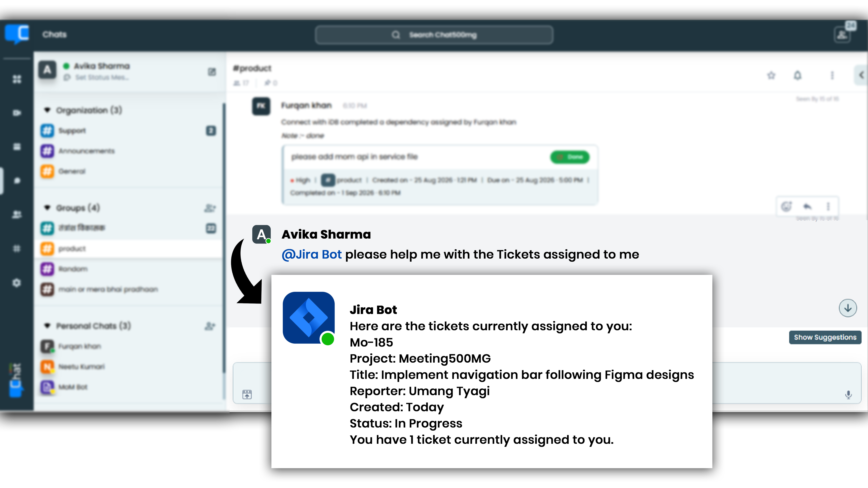
Task: Open chat with Furqan khan
Action: point(128,346)
